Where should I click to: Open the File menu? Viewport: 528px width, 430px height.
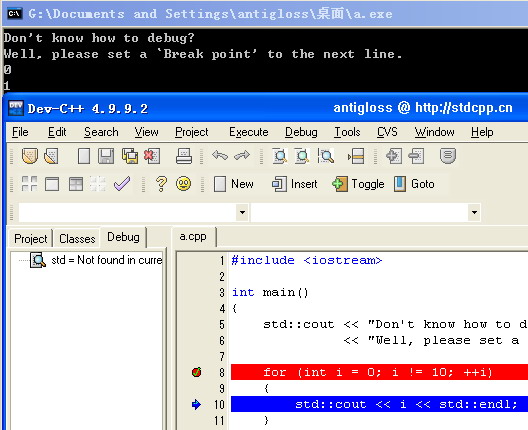[20, 132]
